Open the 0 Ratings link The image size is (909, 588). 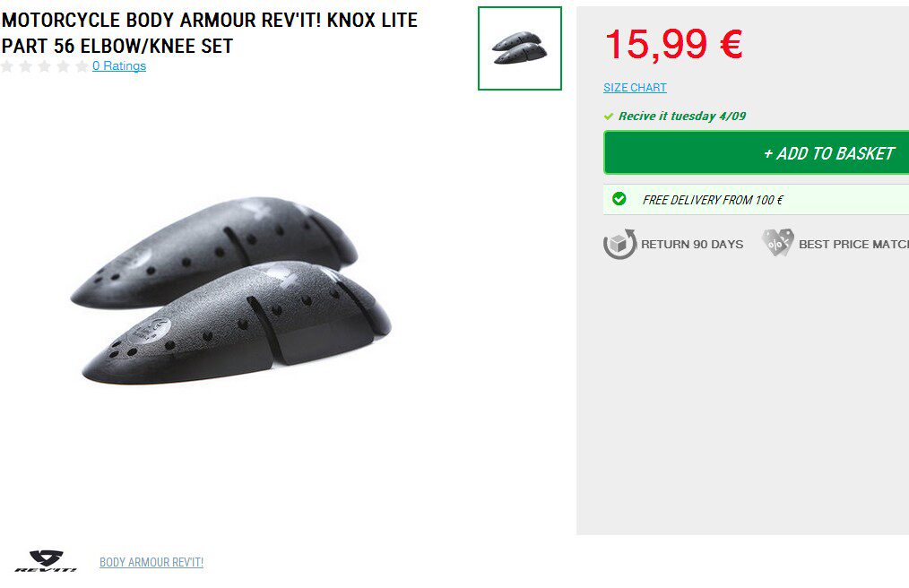point(119,65)
